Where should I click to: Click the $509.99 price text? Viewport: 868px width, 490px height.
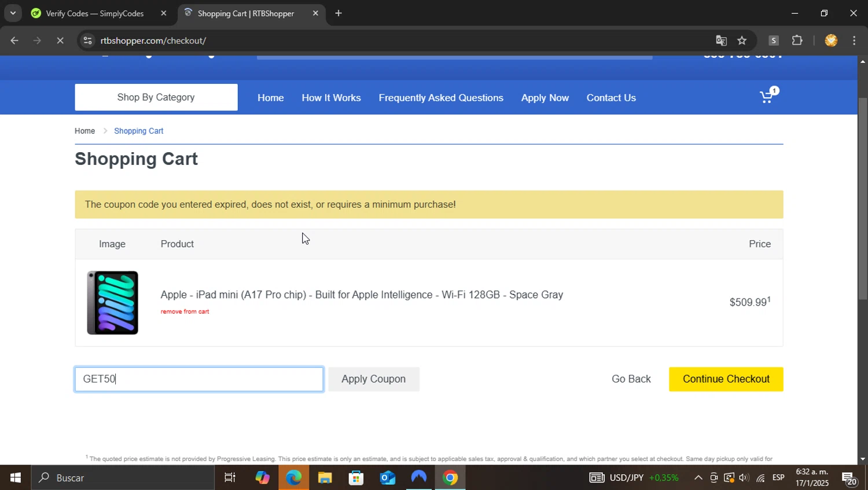coord(750,301)
